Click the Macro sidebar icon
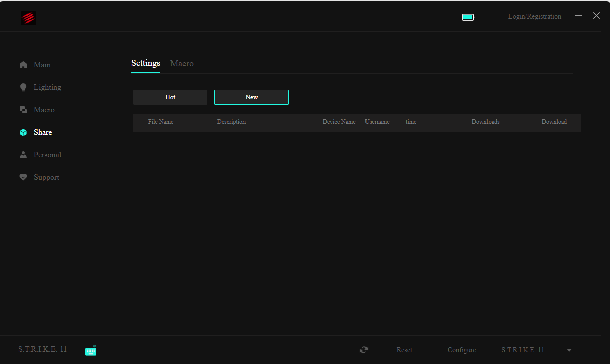610x364 pixels. click(23, 110)
